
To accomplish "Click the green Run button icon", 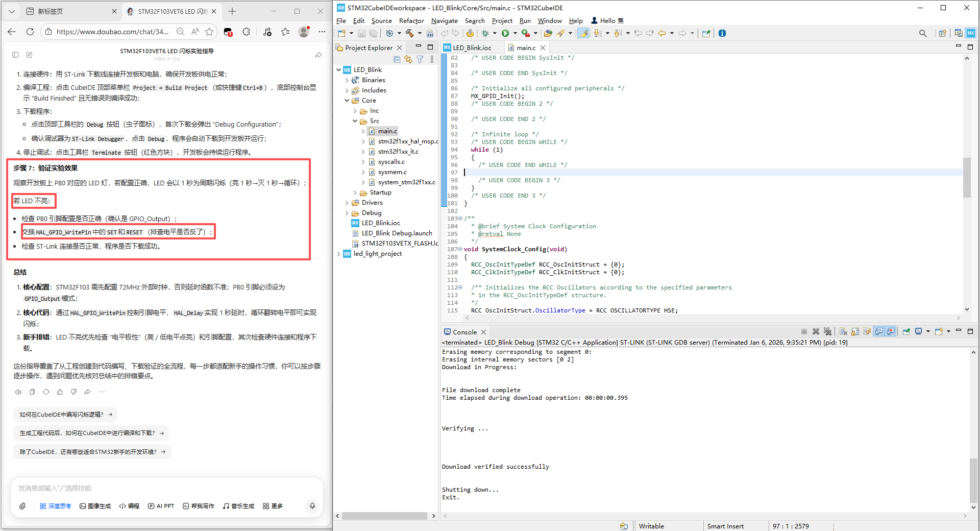I will [505, 33].
